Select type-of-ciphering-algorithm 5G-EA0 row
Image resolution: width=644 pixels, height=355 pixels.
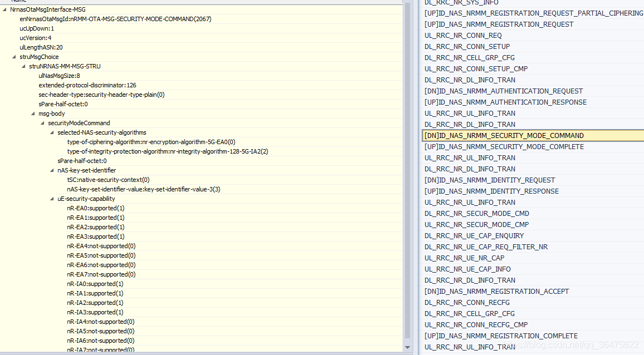(x=151, y=142)
